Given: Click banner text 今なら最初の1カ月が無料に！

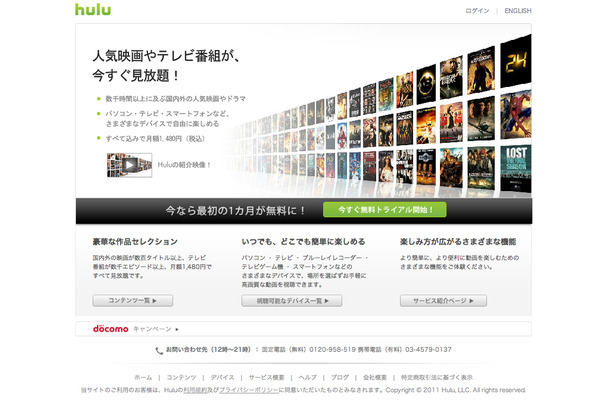Looking at the screenshot, I should (x=235, y=211).
